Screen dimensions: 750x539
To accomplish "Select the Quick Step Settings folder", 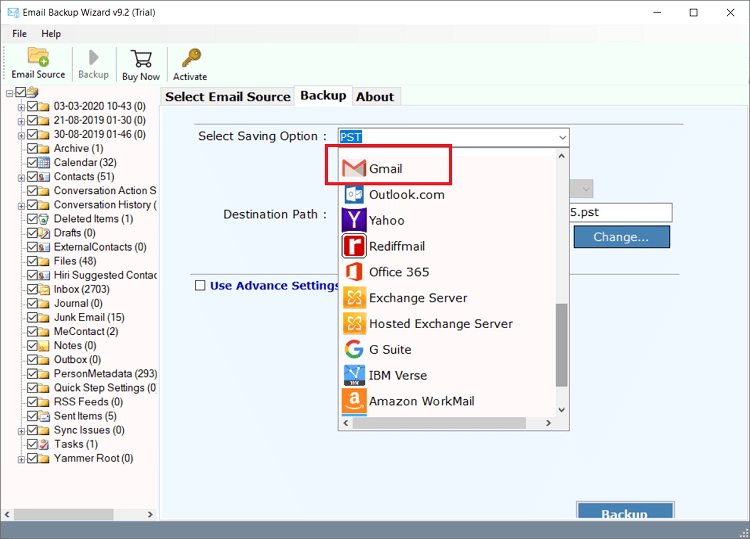I will point(105,388).
